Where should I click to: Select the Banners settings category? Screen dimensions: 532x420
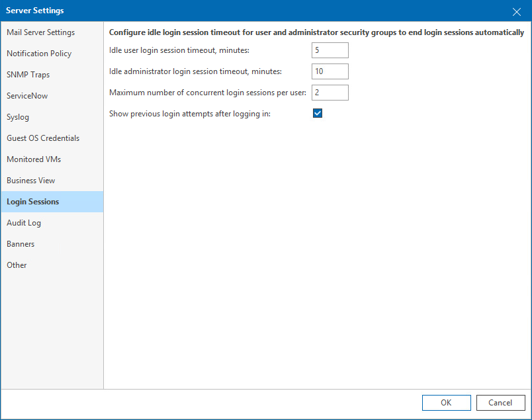click(21, 243)
